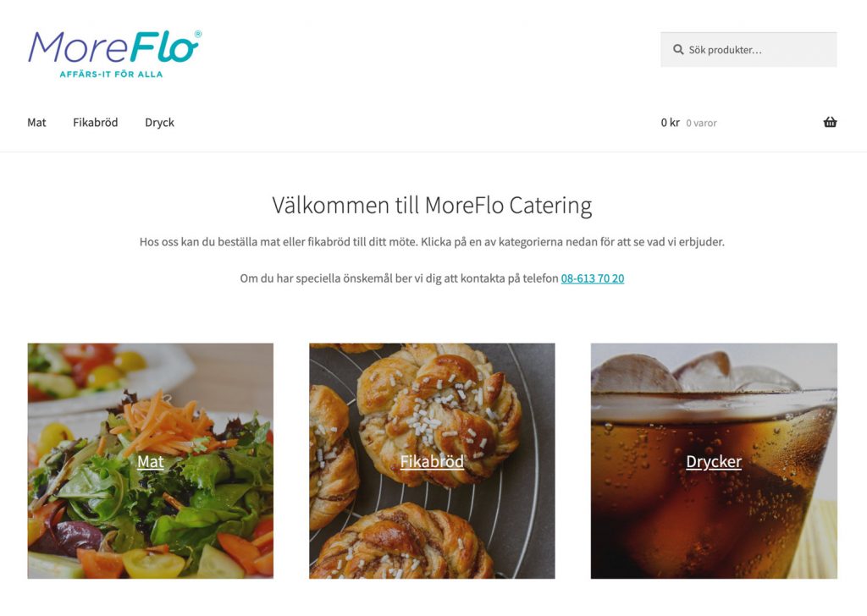Open the Dryck menu item

click(x=159, y=123)
